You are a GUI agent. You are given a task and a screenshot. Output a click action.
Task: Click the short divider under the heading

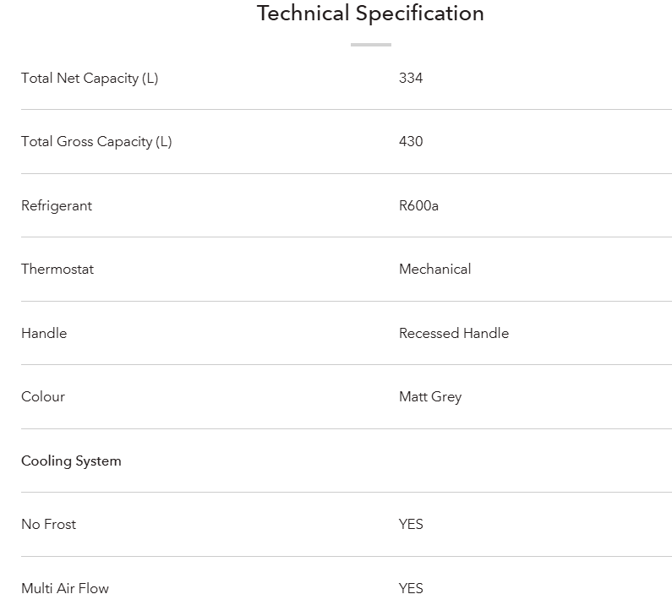[370, 45]
